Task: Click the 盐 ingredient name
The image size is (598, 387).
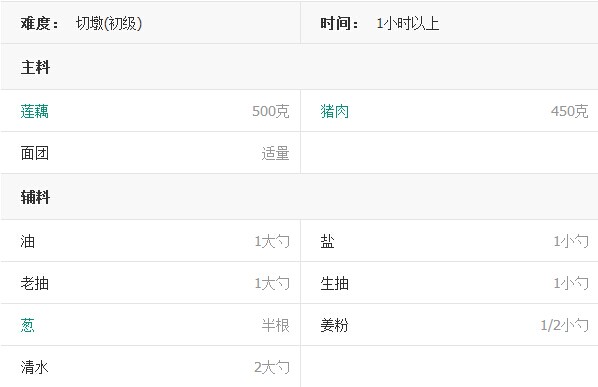Action: click(x=327, y=241)
